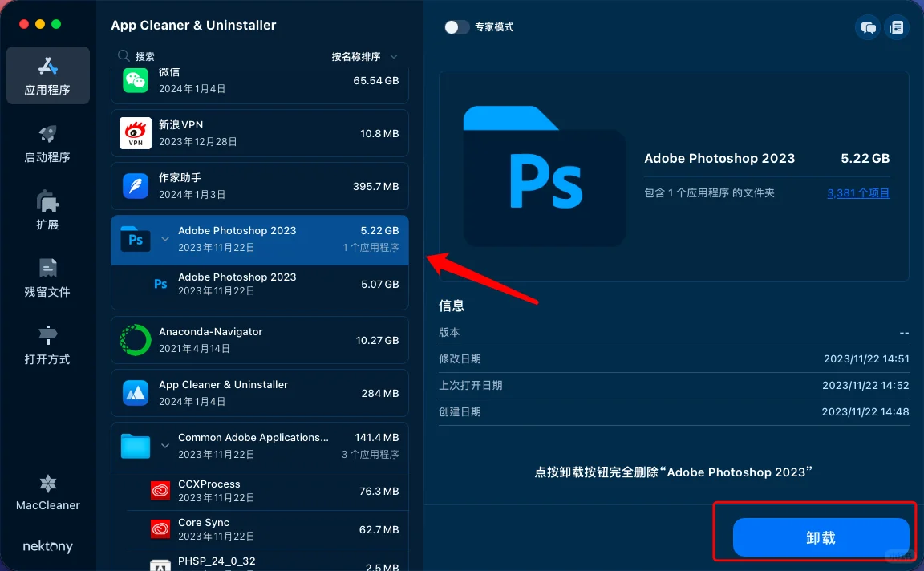Collapse the Common Adobe Applications group
The height and width of the screenshot is (571, 924).
pos(166,446)
